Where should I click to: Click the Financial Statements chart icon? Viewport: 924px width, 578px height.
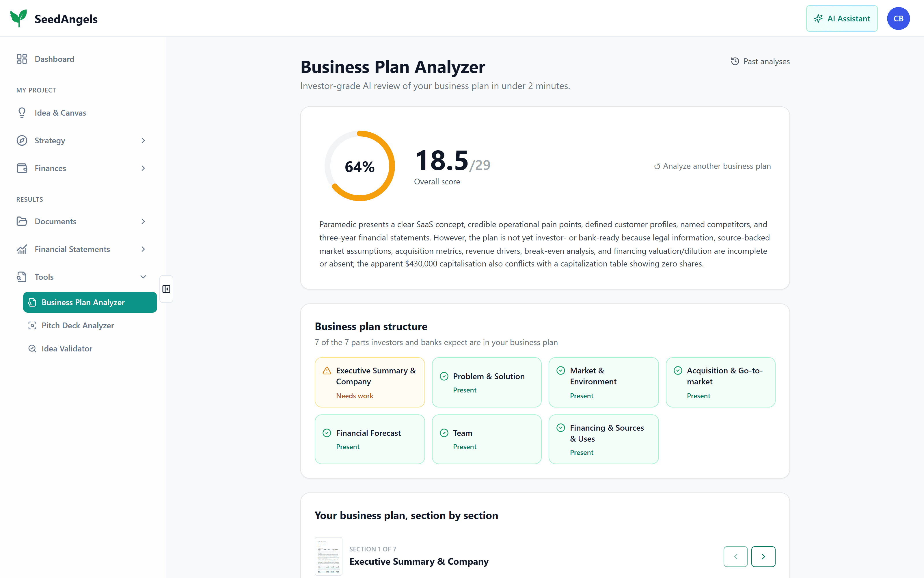pos(22,249)
